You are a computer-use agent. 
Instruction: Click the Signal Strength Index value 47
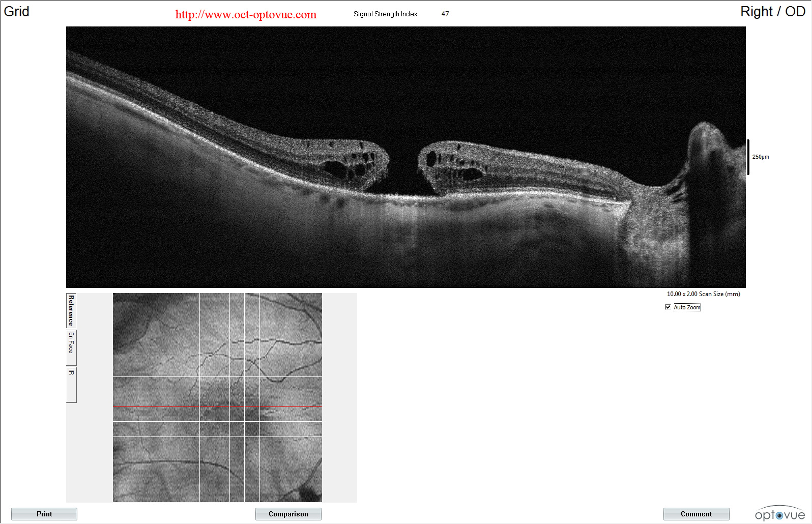(445, 14)
